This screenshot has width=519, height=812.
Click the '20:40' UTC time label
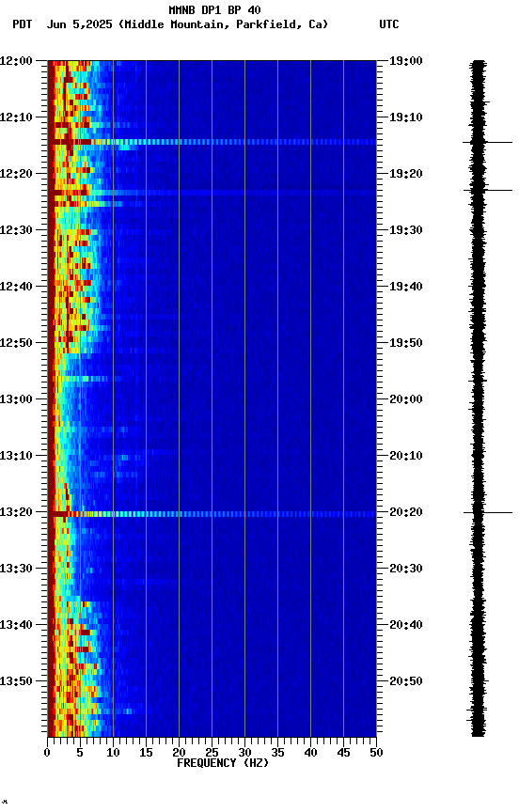pyautogui.click(x=406, y=626)
